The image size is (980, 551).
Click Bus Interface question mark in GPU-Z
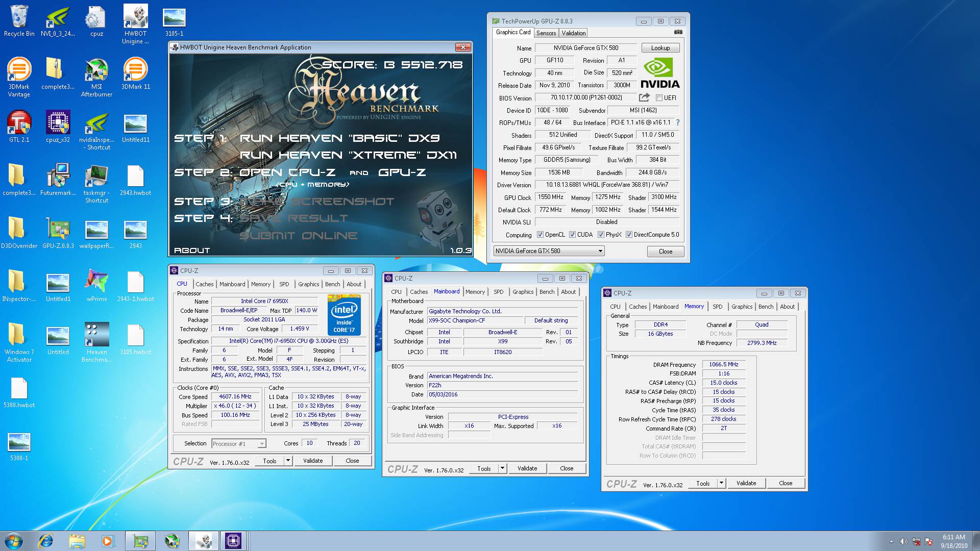(x=678, y=122)
